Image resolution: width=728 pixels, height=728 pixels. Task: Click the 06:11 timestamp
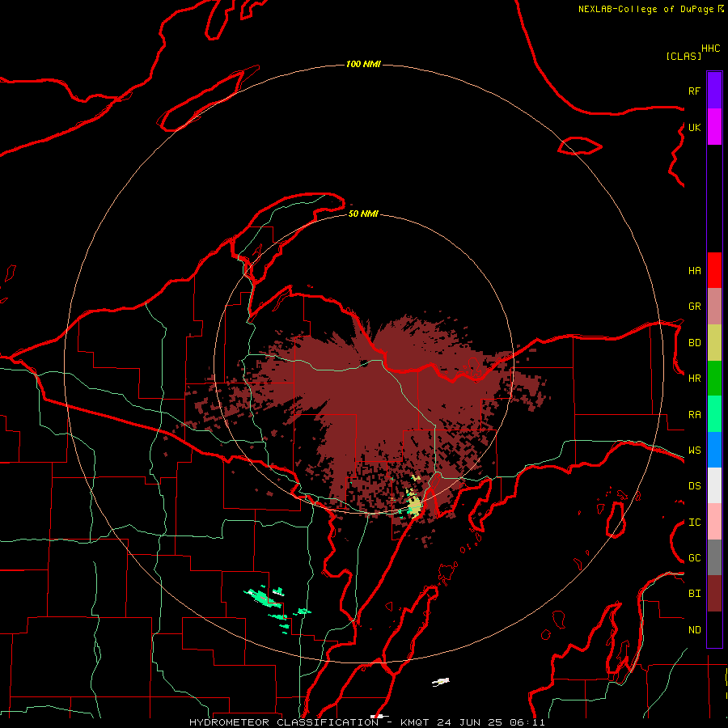(x=527, y=722)
